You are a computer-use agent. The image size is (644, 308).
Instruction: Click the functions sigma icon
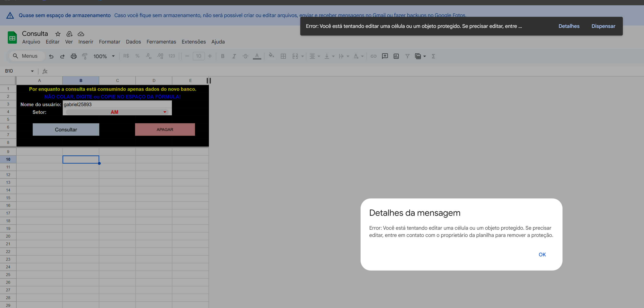[x=433, y=56]
